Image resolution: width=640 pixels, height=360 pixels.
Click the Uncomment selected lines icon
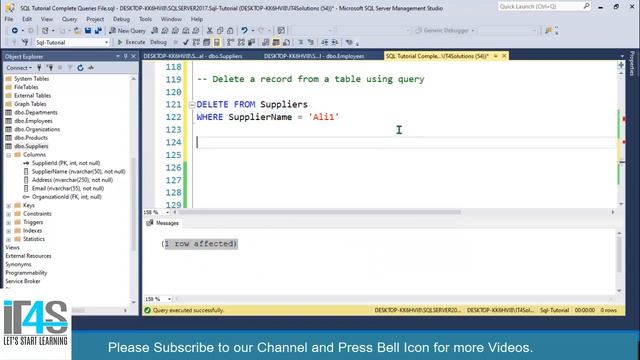point(311,42)
